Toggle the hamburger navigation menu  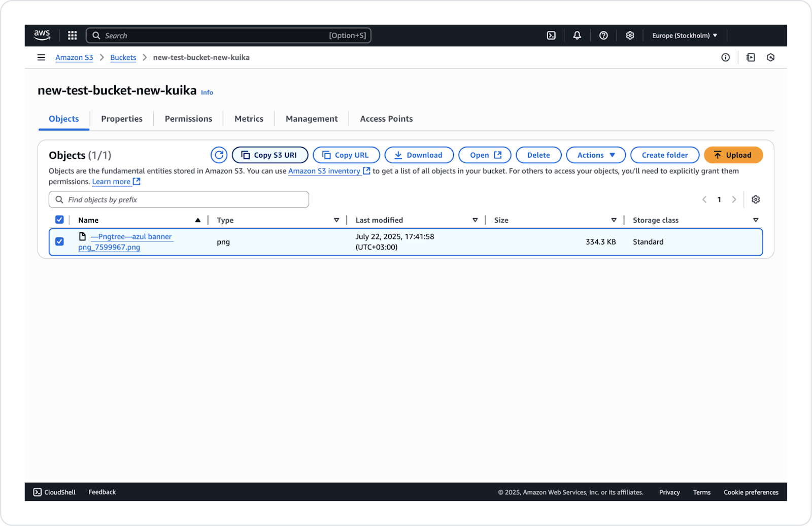[x=41, y=57]
